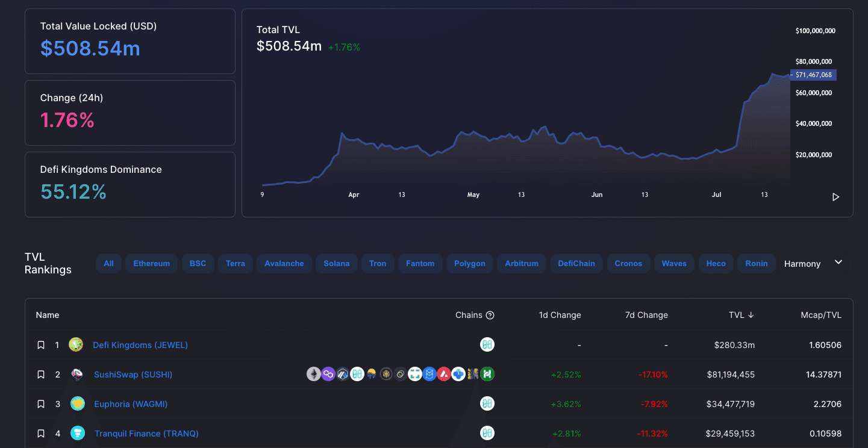Click the purple Polygon chain icon in SushiSwap row
Viewport: 868px width, 448px height.
pos(328,375)
